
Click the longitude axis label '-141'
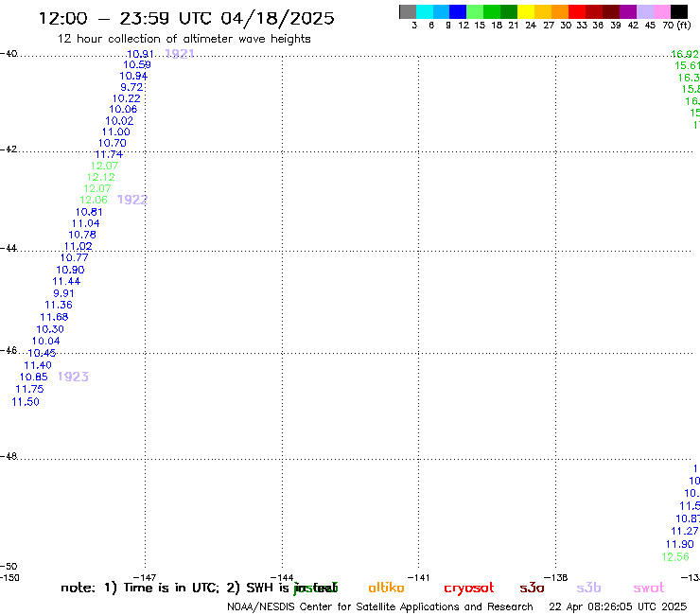pos(419,578)
